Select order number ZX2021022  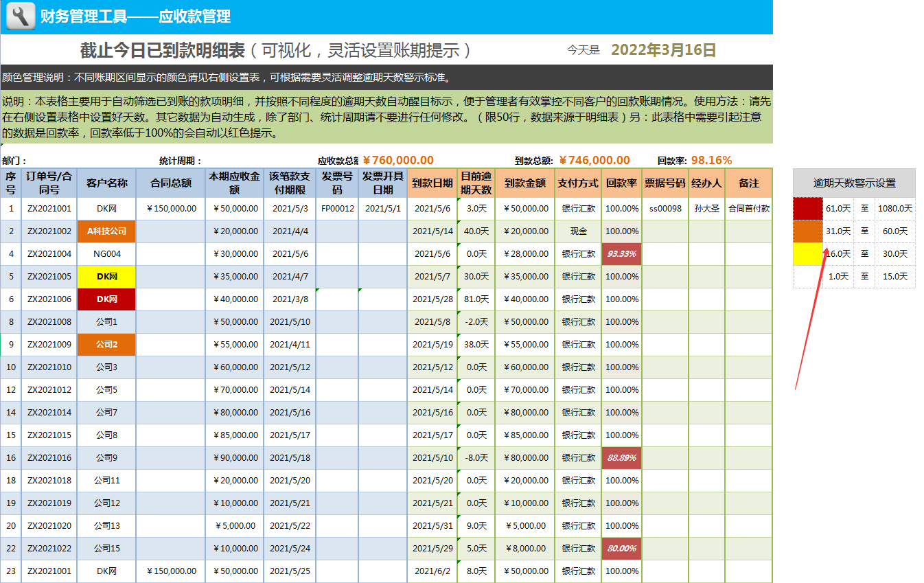coord(49,549)
